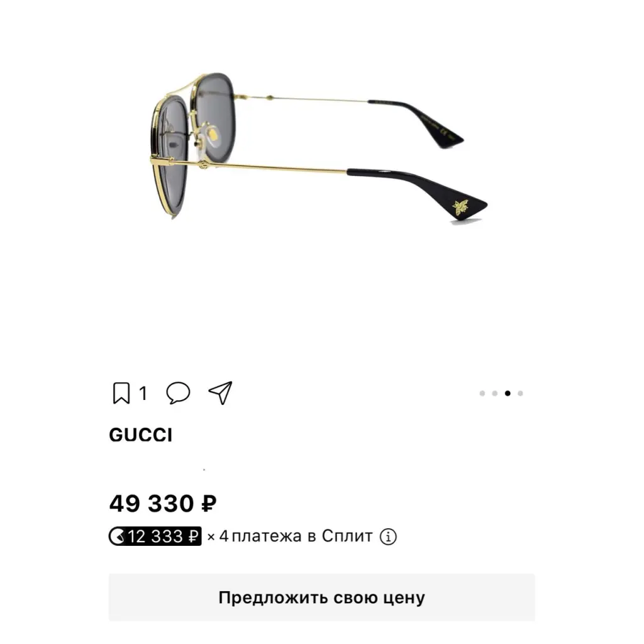Open the sunglasses product photo
644x644 pixels.
click(319, 150)
